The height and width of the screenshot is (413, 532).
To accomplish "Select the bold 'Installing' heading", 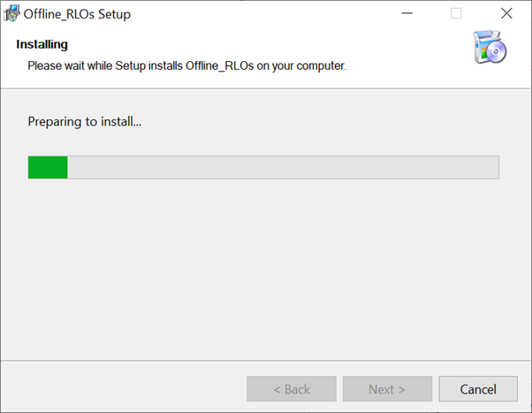I will click(x=42, y=44).
